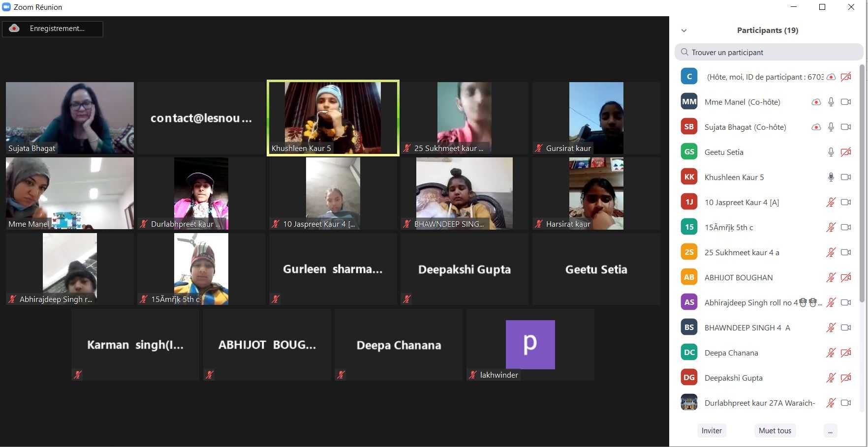Click Deepa Chanana's disabled camera icon
Screen dimensions: 868x447
[845, 353]
